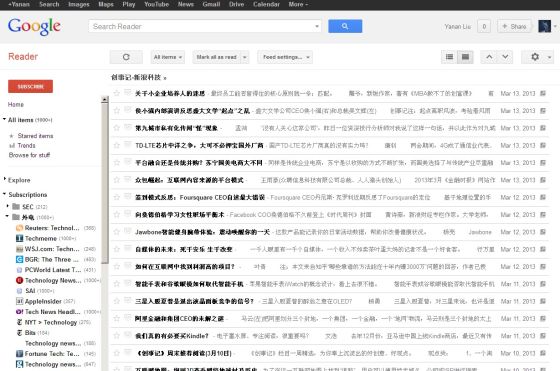This screenshot has height=371, width=560.
Task: Open the All items dropdown
Action: 168,57
